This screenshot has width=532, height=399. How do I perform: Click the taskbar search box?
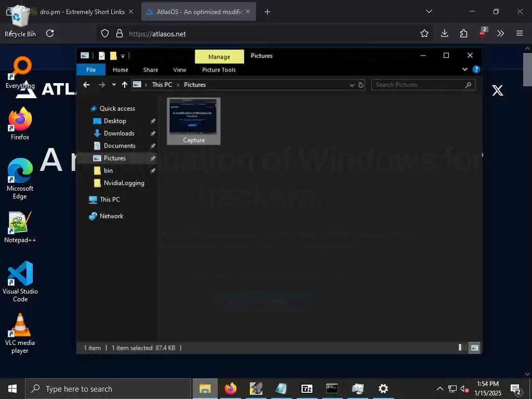coord(108,389)
